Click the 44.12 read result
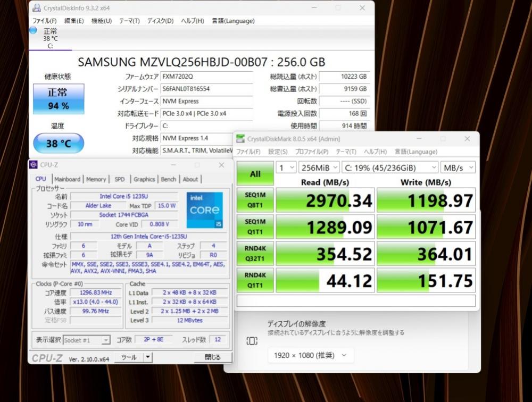The height and width of the screenshot is (402, 532). (x=325, y=281)
